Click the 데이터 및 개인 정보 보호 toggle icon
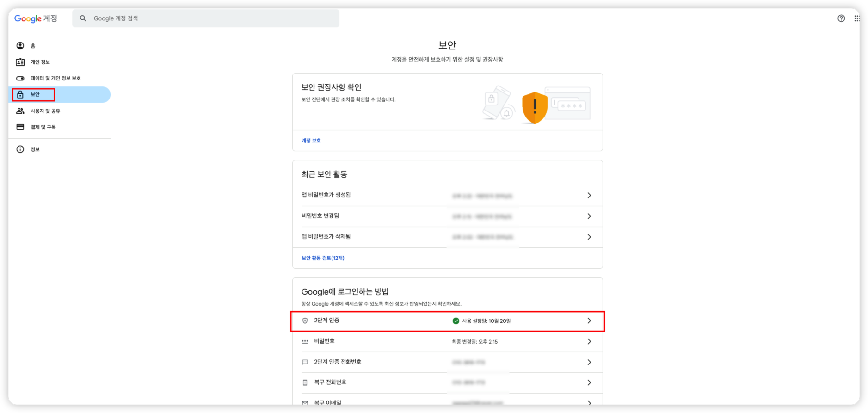This screenshot has height=413, width=868. [20, 78]
